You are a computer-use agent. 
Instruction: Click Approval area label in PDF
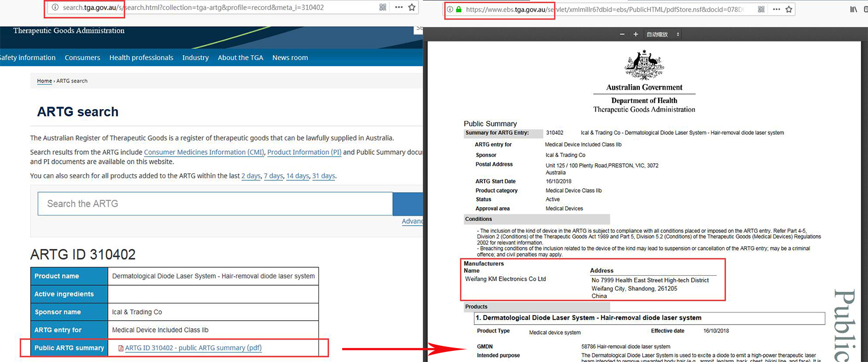tap(492, 209)
